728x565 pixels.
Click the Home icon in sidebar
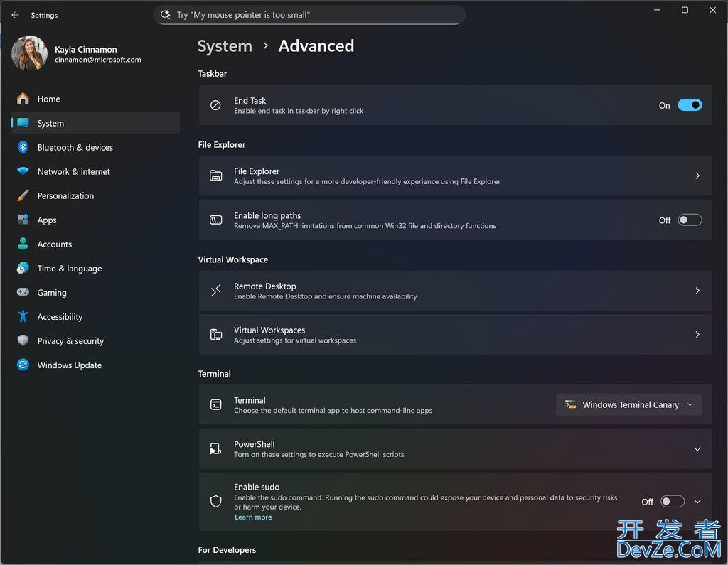(23, 99)
